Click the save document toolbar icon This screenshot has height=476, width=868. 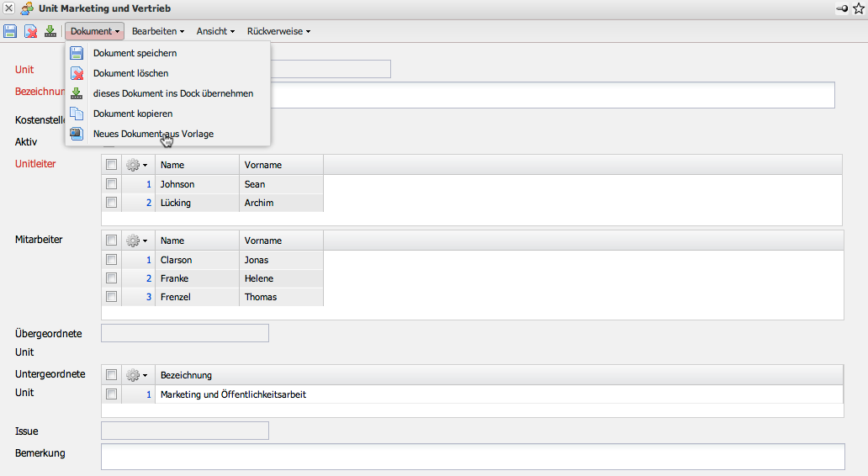tap(10, 31)
